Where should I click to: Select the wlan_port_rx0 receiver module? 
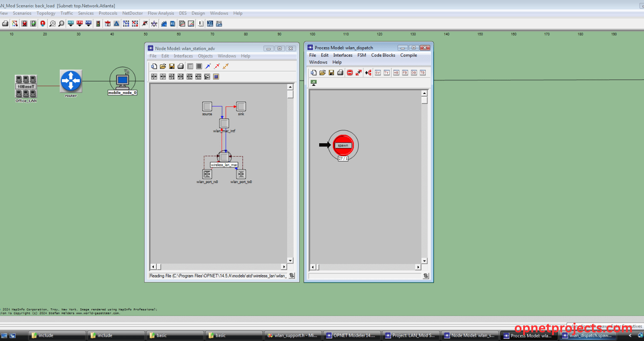coord(207,174)
